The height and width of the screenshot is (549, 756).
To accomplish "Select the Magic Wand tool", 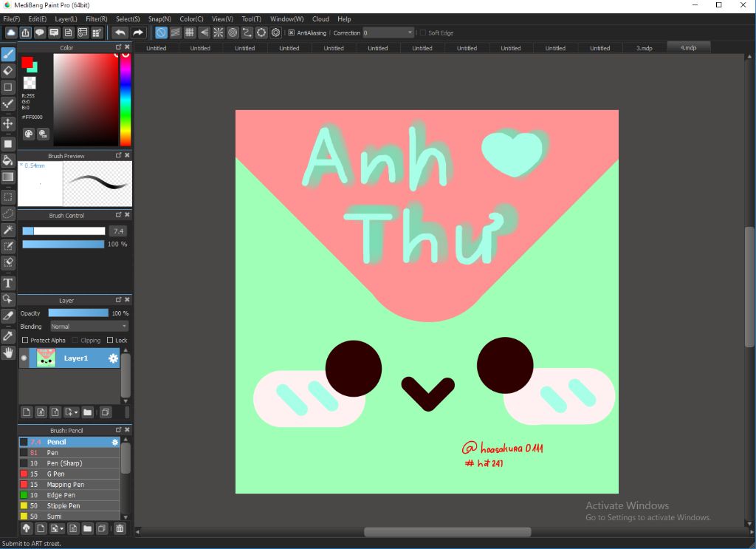I will pos(8,230).
